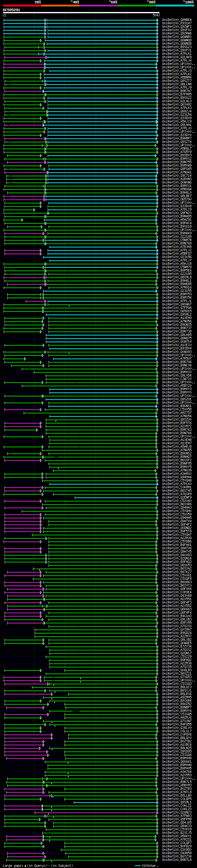Open hit UniRef100_Q6WNR0
Image resolution: width=197 pixels, height=868 pixels.
(x=177, y=37)
